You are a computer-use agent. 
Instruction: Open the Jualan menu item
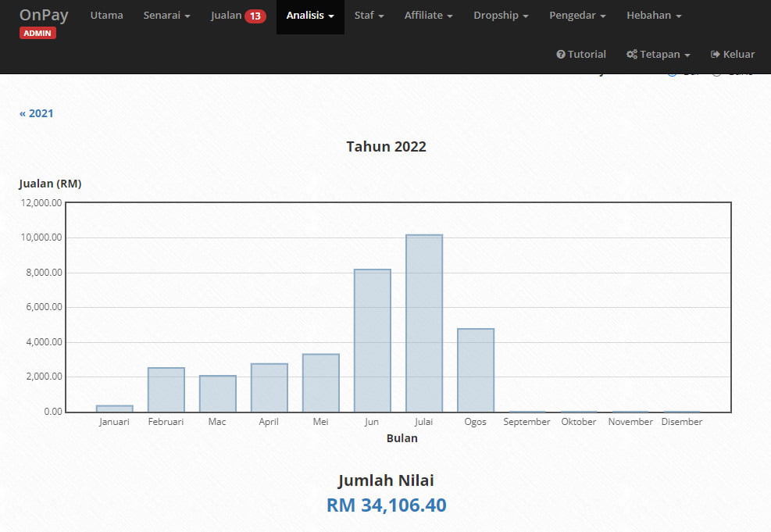227,16
